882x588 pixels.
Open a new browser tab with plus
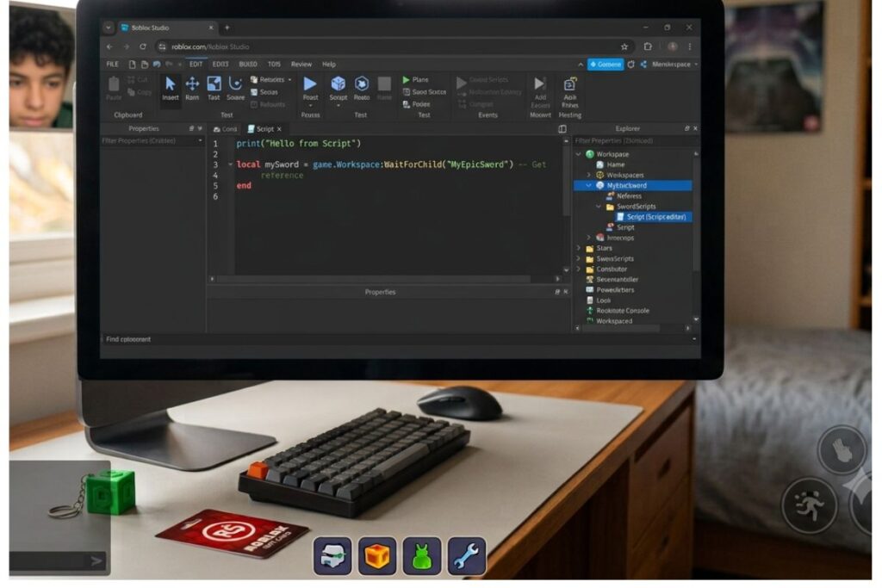tap(227, 28)
